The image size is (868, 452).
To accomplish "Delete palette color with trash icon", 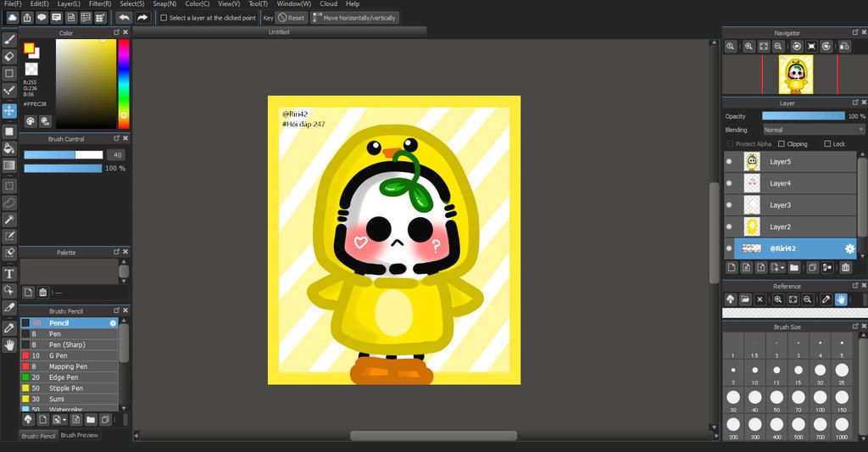I will [42, 293].
